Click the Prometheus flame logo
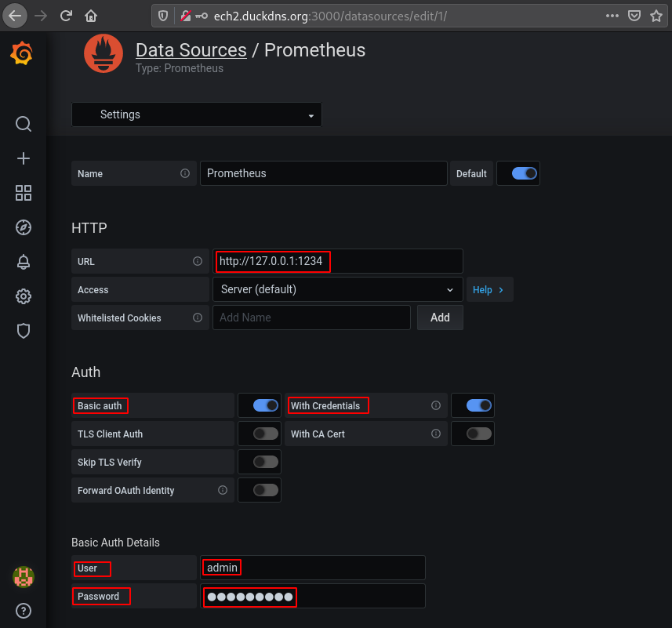 click(x=104, y=53)
